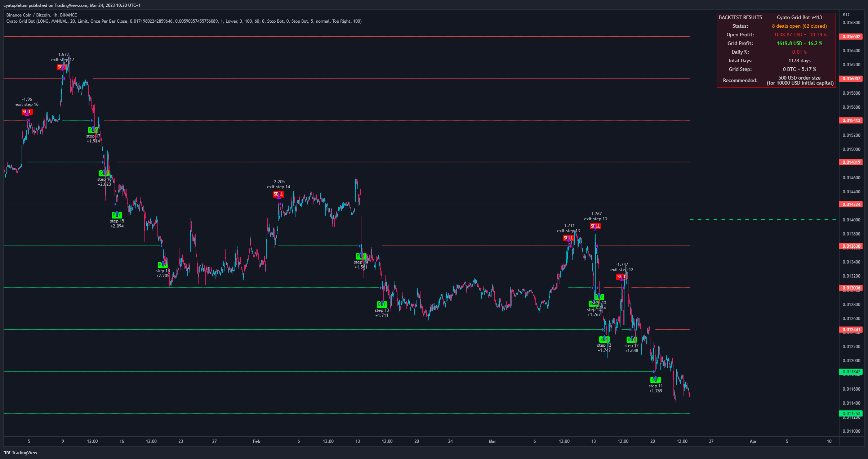
Task: Click the Feb label on the time axis
Action: pos(257,441)
